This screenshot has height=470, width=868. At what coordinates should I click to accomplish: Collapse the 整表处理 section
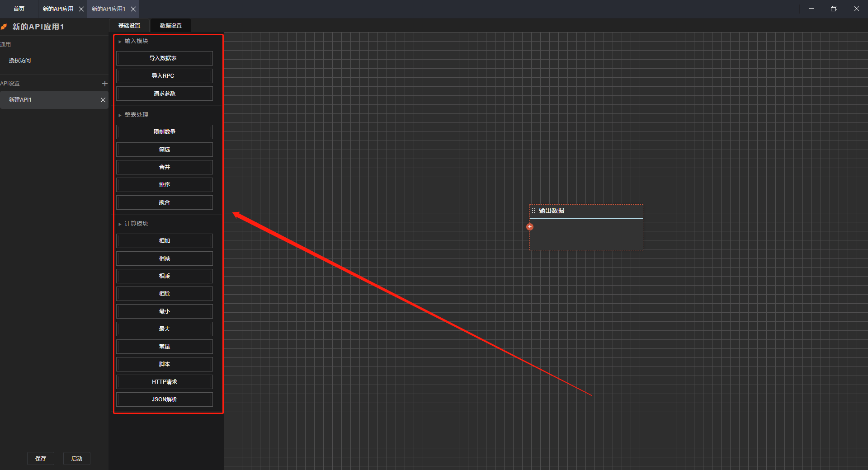[x=120, y=115]
